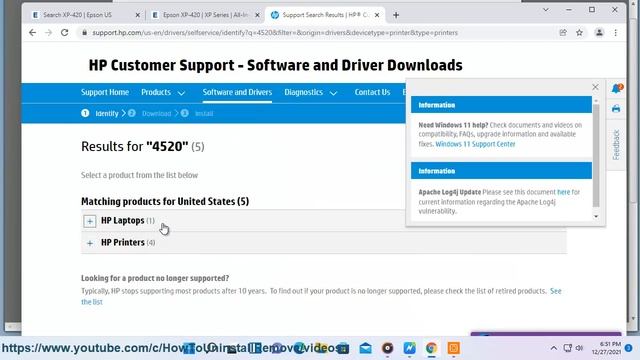Click the volume icon in system tray
640x360 pixels.
pyautogui.click(x=579, y=348)
